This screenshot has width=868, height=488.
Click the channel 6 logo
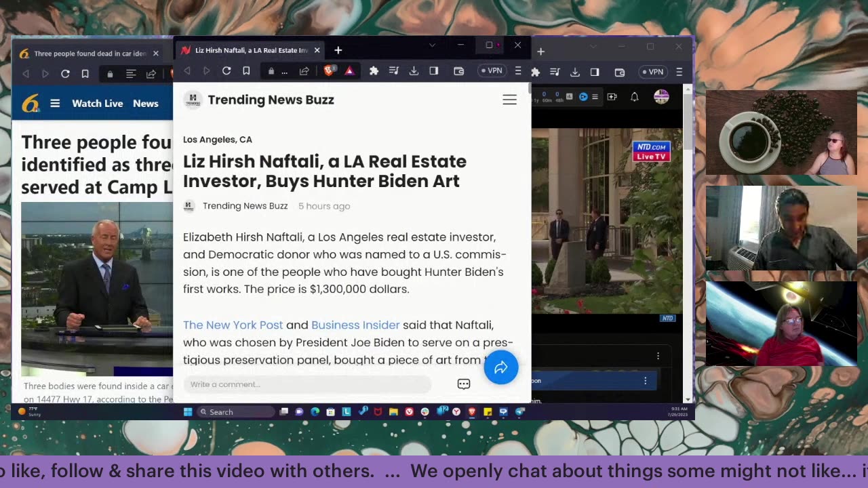(x=31, y=103)
